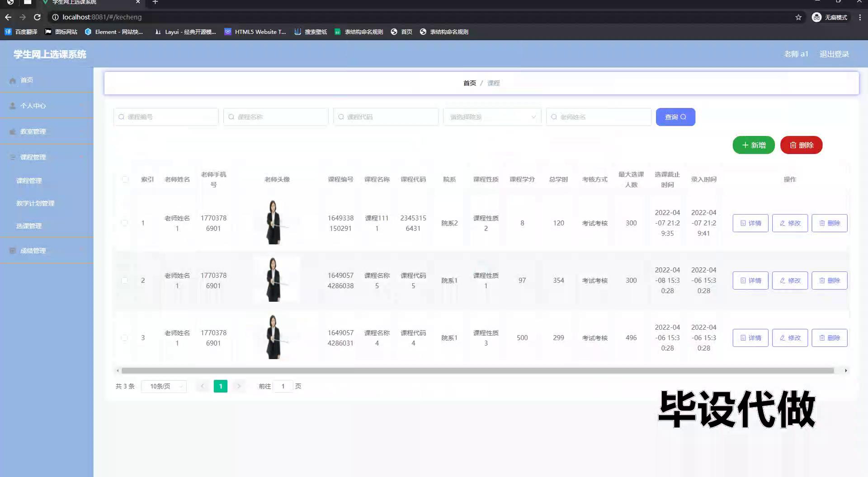Open the 10条/页 page size dropdown

click(164, 386)
